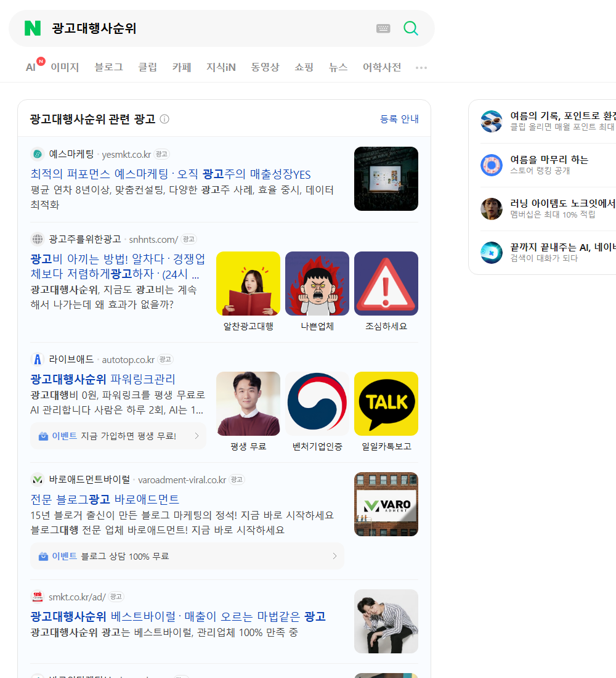This screenshot has width=616, height=678.
Task: Click sidebar icon for 러닝 아이템도
Action: [x=492, y=209]
